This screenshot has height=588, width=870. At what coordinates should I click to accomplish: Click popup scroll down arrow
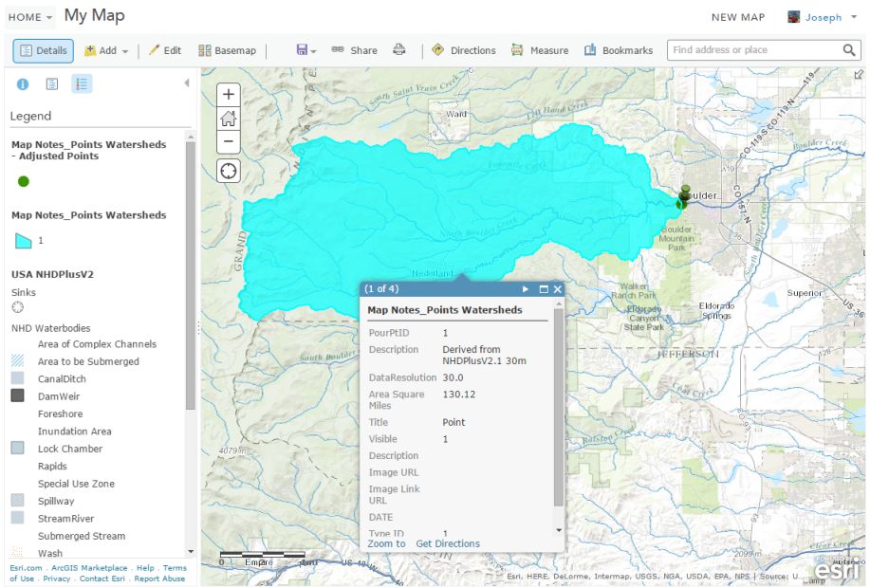pyautogui.click(x=559, y=530)
